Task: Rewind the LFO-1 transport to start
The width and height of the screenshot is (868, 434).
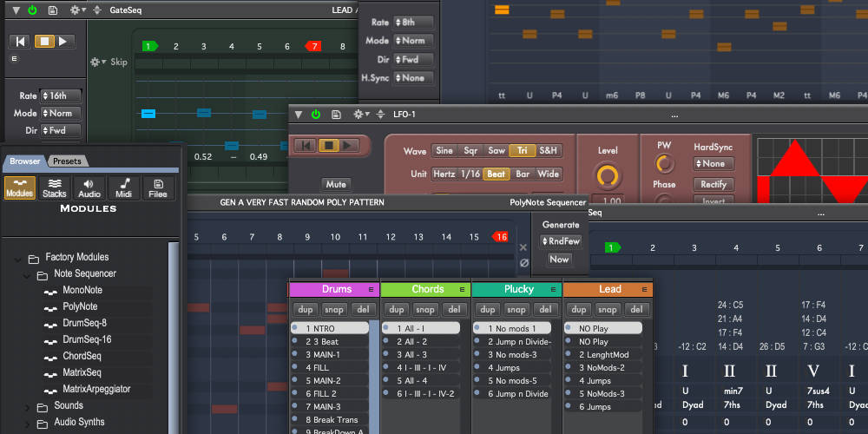Action: [x=306, y=145]
